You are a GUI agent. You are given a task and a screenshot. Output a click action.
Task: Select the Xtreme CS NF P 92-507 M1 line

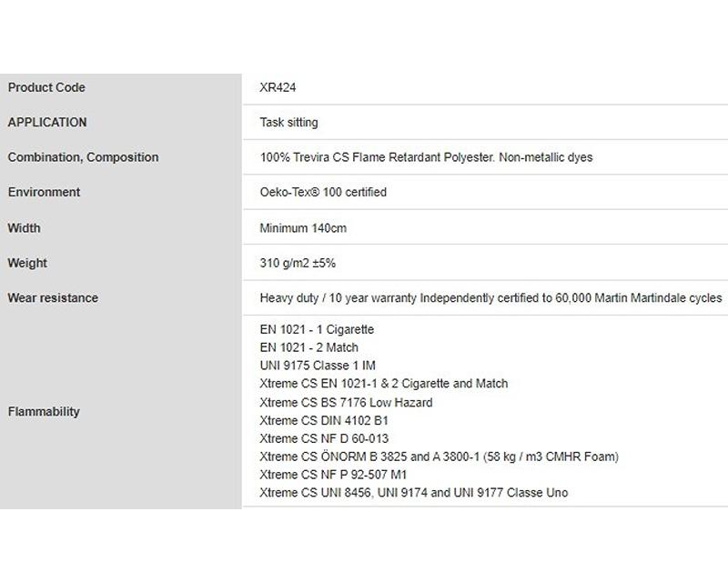point(333,475)
